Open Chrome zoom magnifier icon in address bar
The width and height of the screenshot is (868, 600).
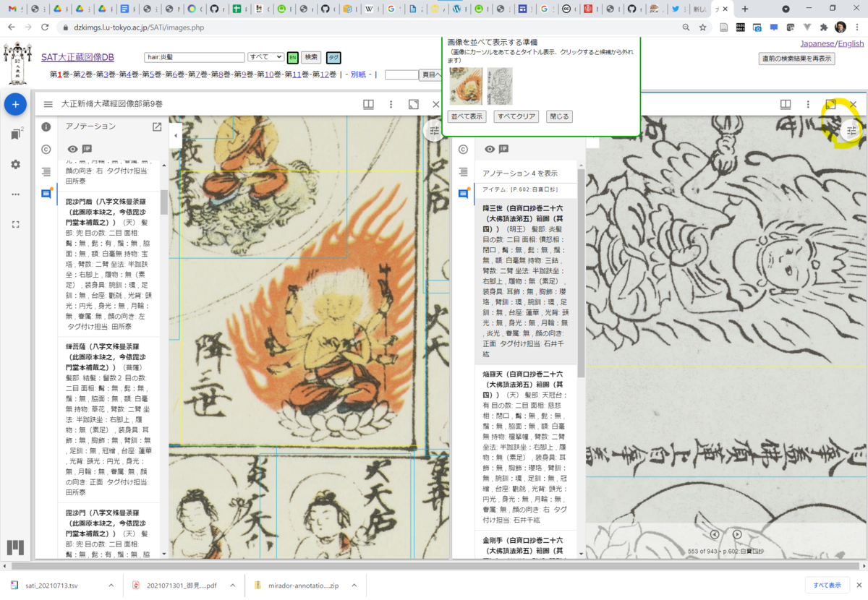tap(686, 27)
